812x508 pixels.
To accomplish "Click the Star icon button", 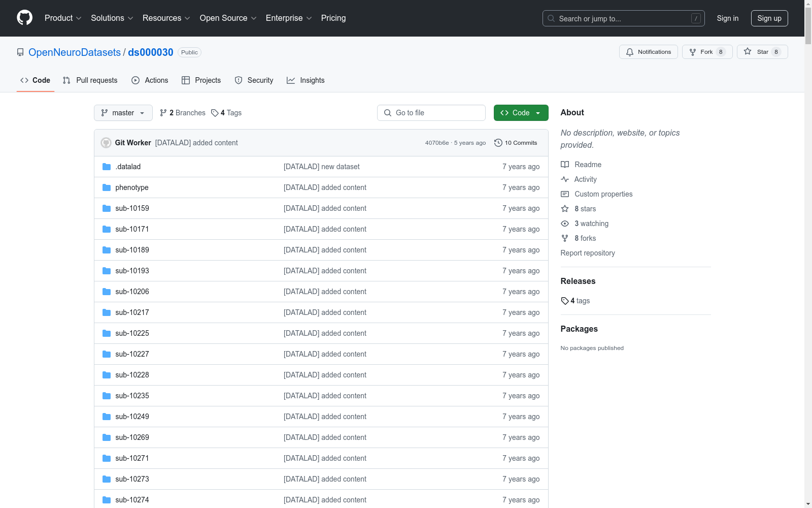I will (748, 52).
